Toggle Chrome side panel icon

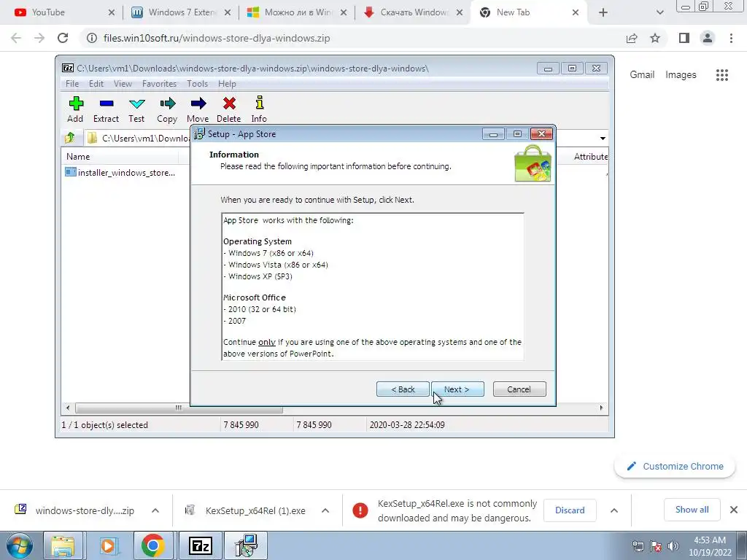coord(684,38)
